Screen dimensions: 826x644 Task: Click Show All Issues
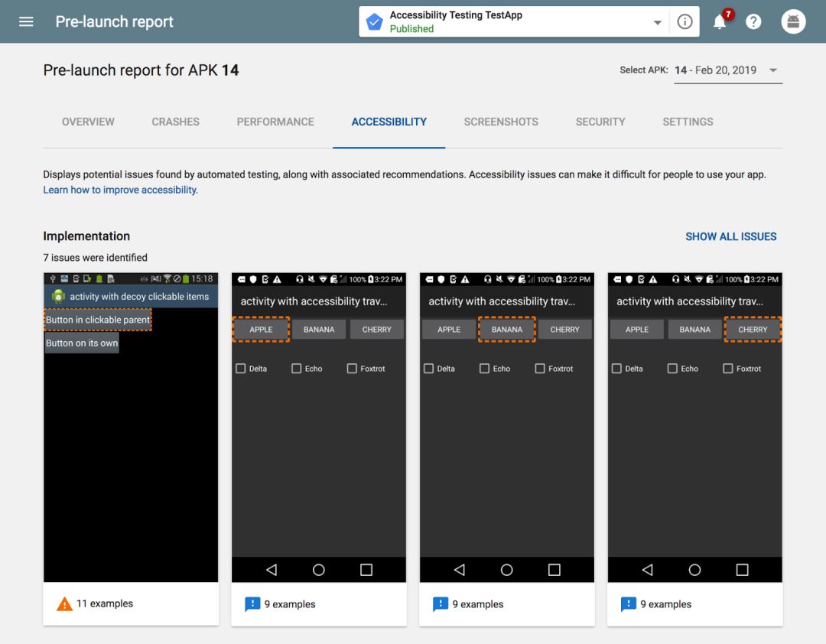[x=730, y=236]
